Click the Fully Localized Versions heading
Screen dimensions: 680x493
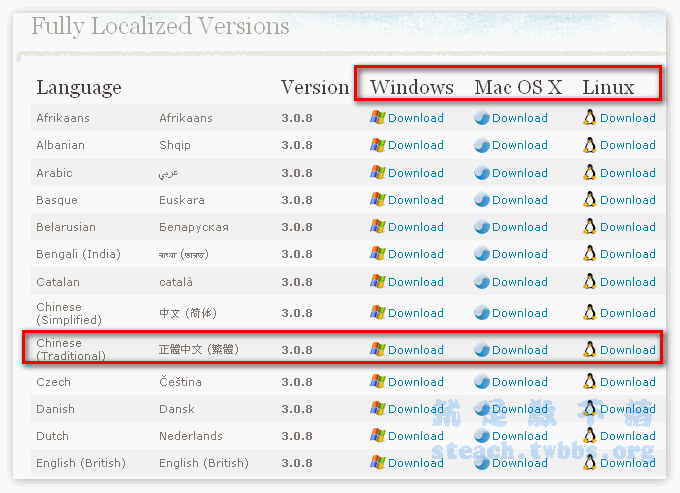(160, 26)
